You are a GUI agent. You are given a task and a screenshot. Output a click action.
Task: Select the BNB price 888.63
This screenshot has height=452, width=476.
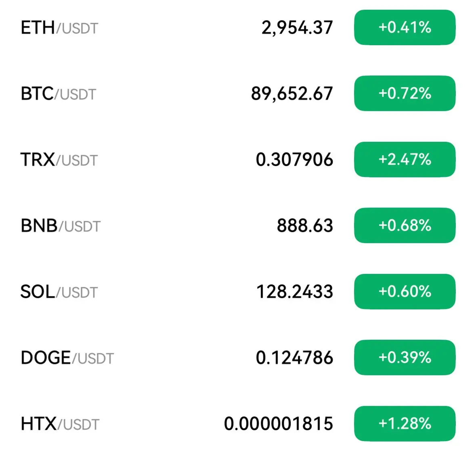click(x=305, y=226)
